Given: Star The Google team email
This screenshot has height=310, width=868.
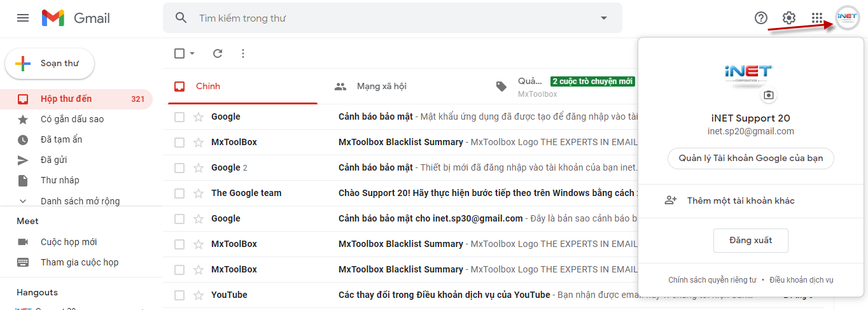Looking at the screenshot, I should point(199,193).
